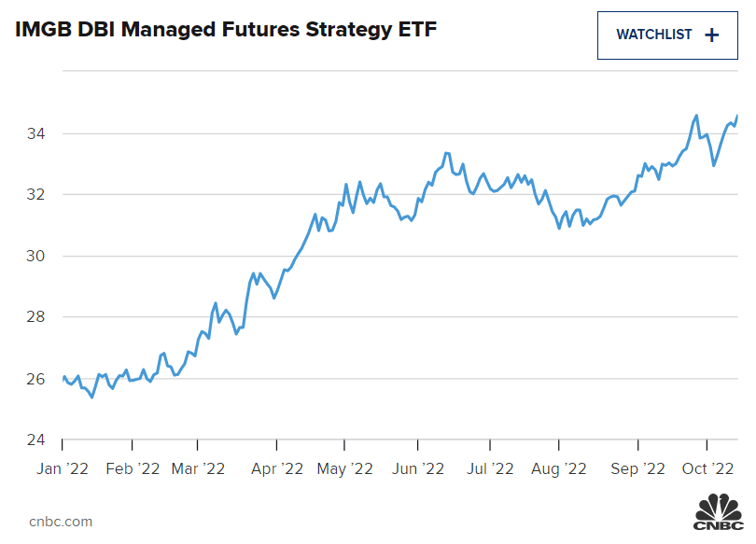Select the Jan '22 axis label
Screen dimensions: 756x544
pos(63,468)
